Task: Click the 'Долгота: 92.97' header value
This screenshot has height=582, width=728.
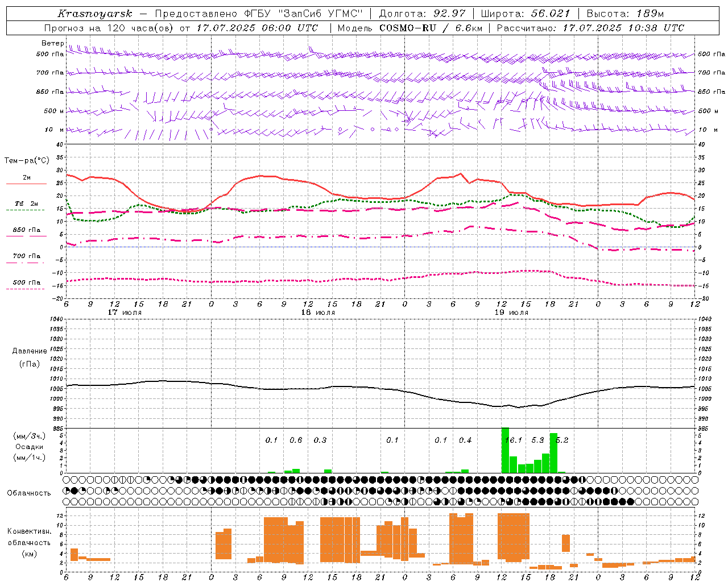Action: tap(422, 14)
